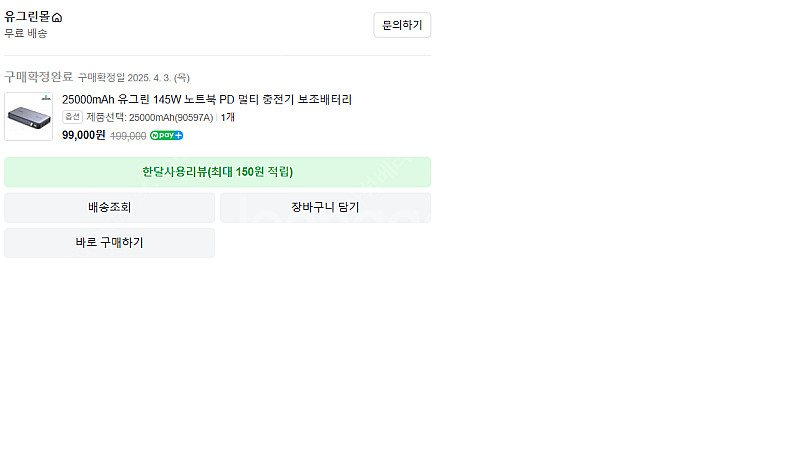Open the power bank product thumbnail
This screenshot has width=800, height=450.
point(29,116)
